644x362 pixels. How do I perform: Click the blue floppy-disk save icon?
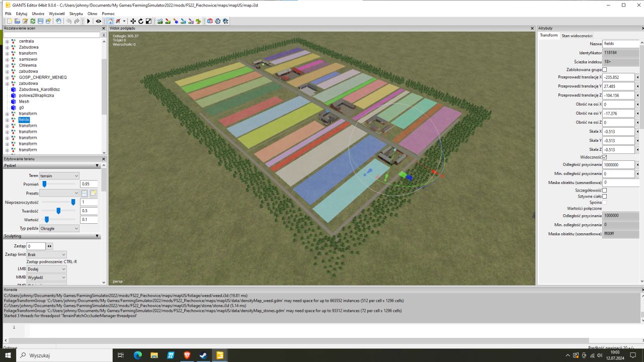point(41,21)
